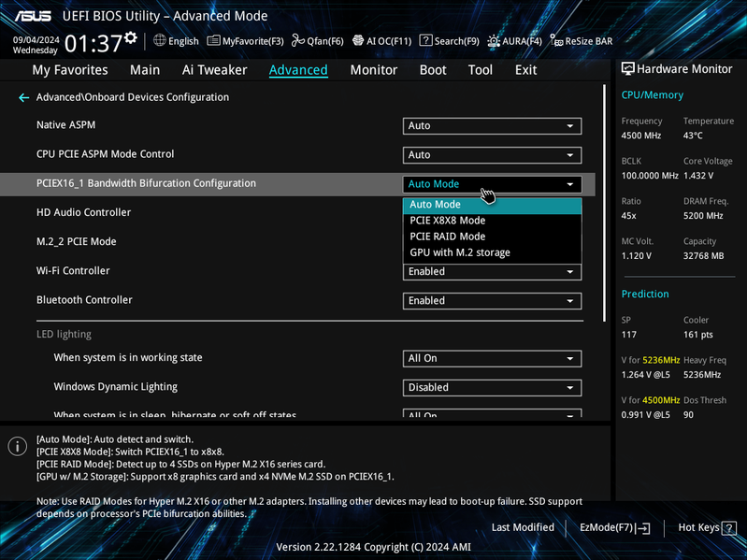Open AURA(F4) lighting icon
This screenshot has height=560, width=747.
pyautogui.click(x=494, y=41)
